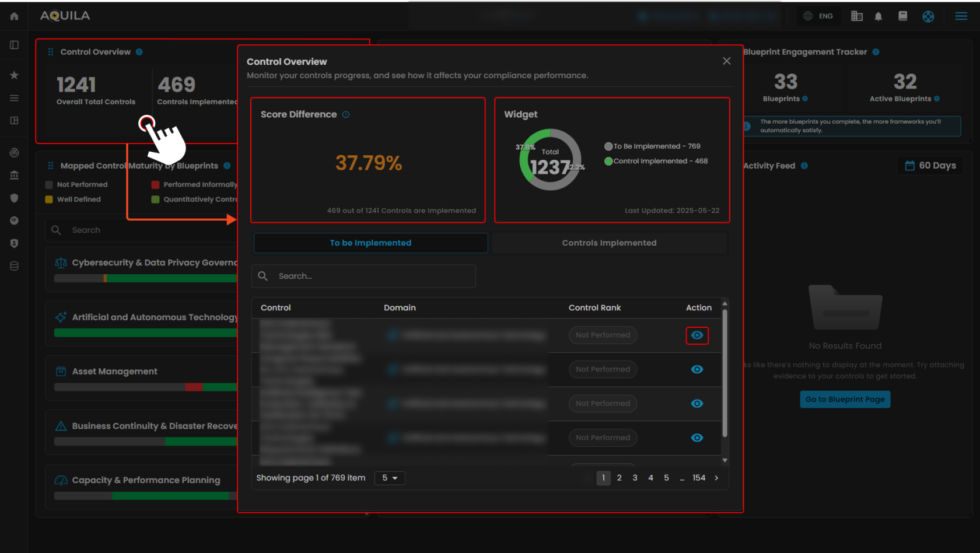The image size is (980, 553).
Task: Click the Score Difference info icon
Action: pos(346,115)
